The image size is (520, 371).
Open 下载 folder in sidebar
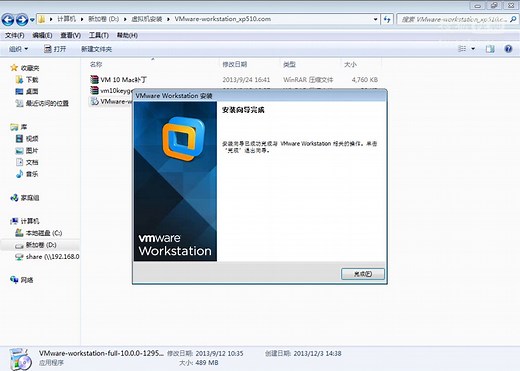32,80
